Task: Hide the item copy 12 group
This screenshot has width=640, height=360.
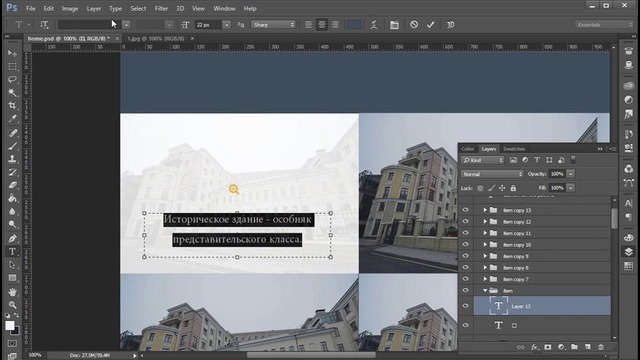Action: (x=466, y=221)
